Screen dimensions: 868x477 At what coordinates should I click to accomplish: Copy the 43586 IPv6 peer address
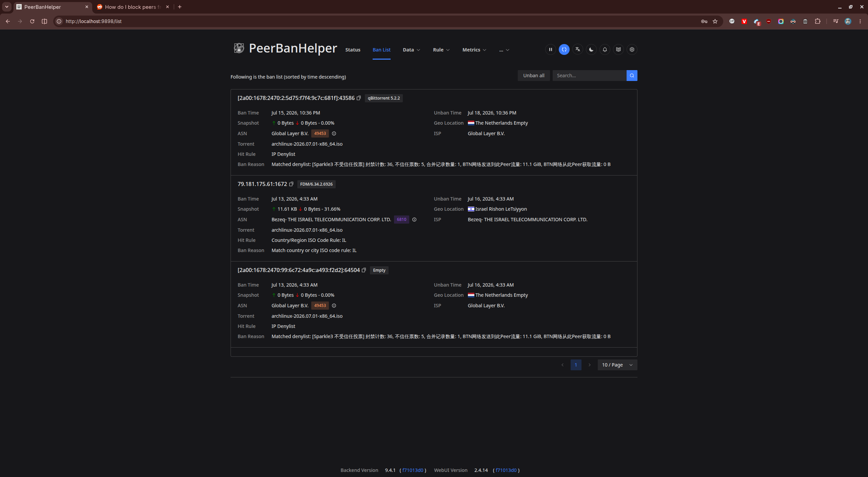pyautogui.click(x=358, y=98)
